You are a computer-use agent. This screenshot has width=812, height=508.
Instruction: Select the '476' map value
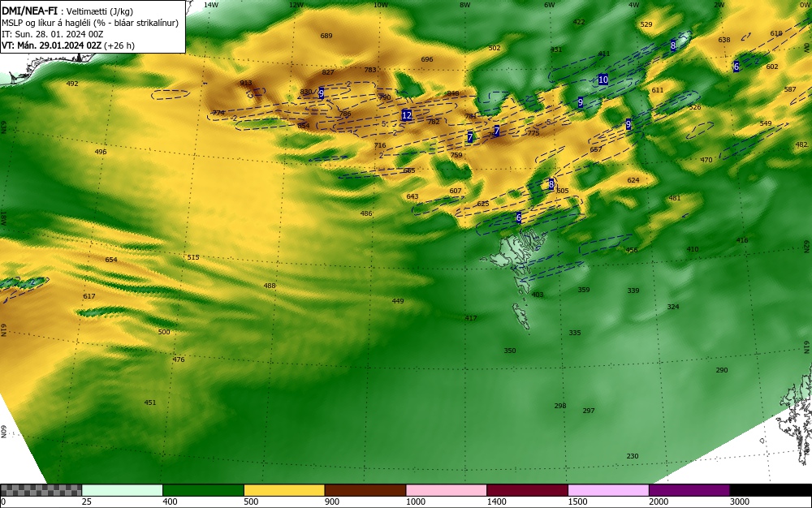point(179,359)
